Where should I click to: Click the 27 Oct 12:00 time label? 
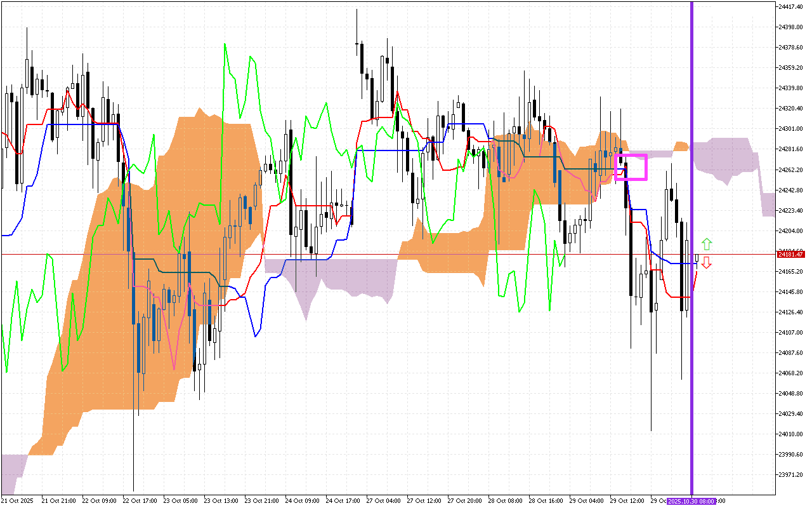[424, 501]
